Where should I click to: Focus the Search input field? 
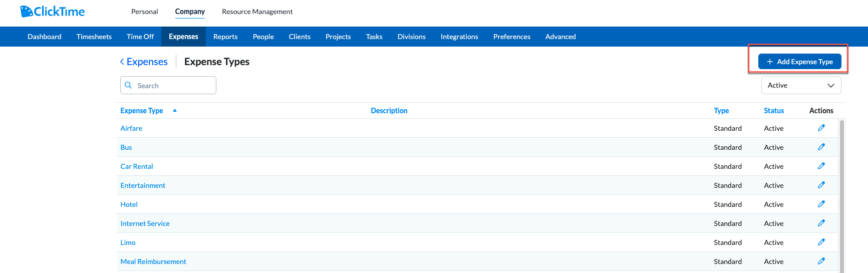coord(168,85)
